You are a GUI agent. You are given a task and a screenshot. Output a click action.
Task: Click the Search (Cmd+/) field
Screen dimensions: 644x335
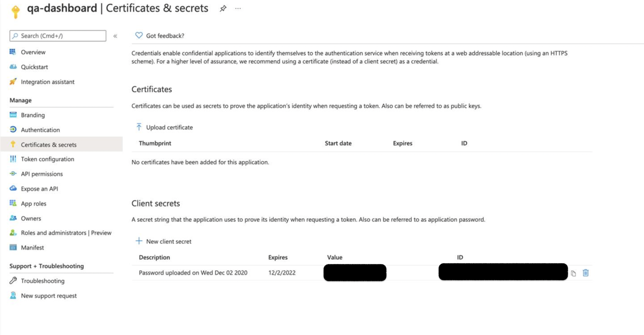tap(58, 36)
